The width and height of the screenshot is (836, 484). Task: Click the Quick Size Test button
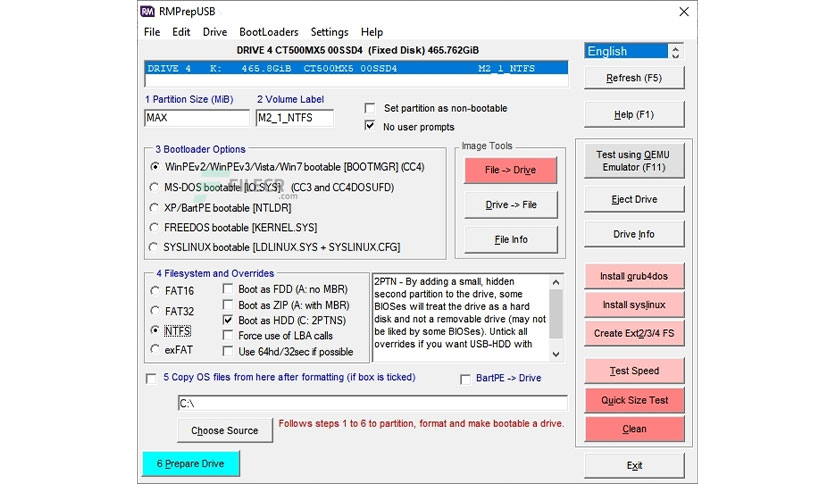tap(634, 400)
